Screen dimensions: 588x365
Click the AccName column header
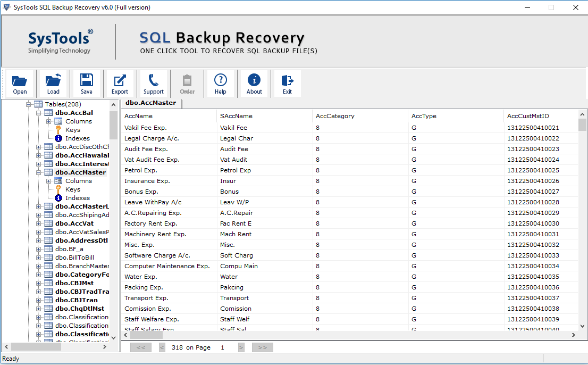pyautogui.click(x=169, y=116)
